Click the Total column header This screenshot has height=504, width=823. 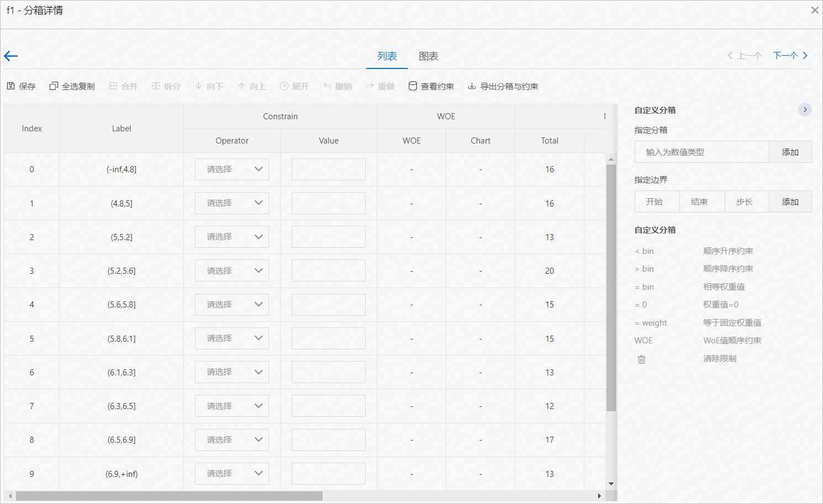pyautogui.click(x=550, y=141)
